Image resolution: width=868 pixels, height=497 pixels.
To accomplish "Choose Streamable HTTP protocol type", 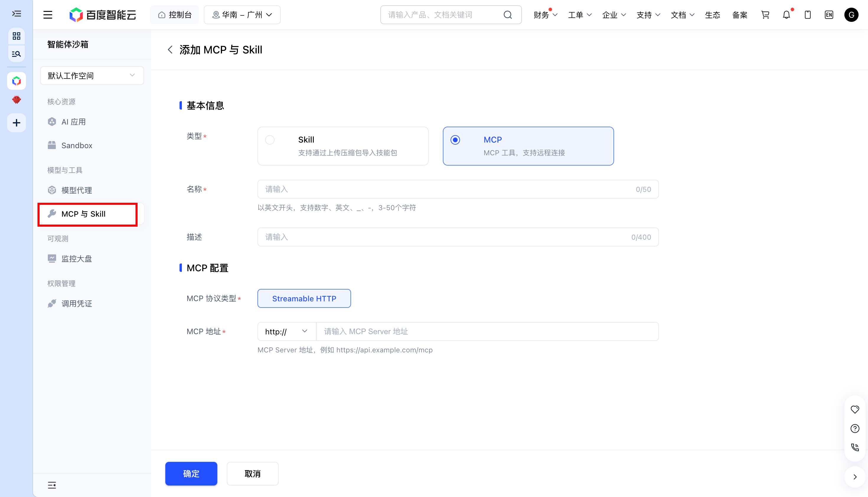I will coord(304,298).
